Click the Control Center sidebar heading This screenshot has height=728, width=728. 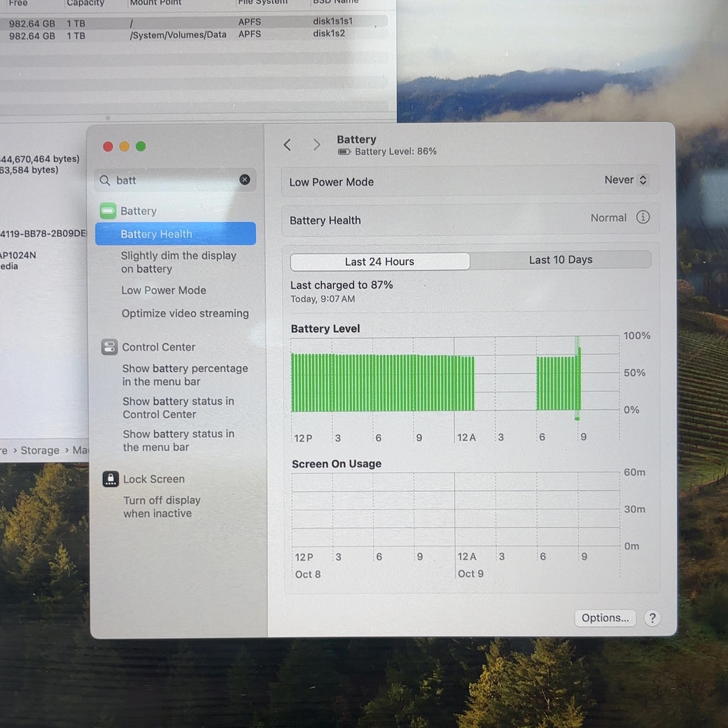158,347
